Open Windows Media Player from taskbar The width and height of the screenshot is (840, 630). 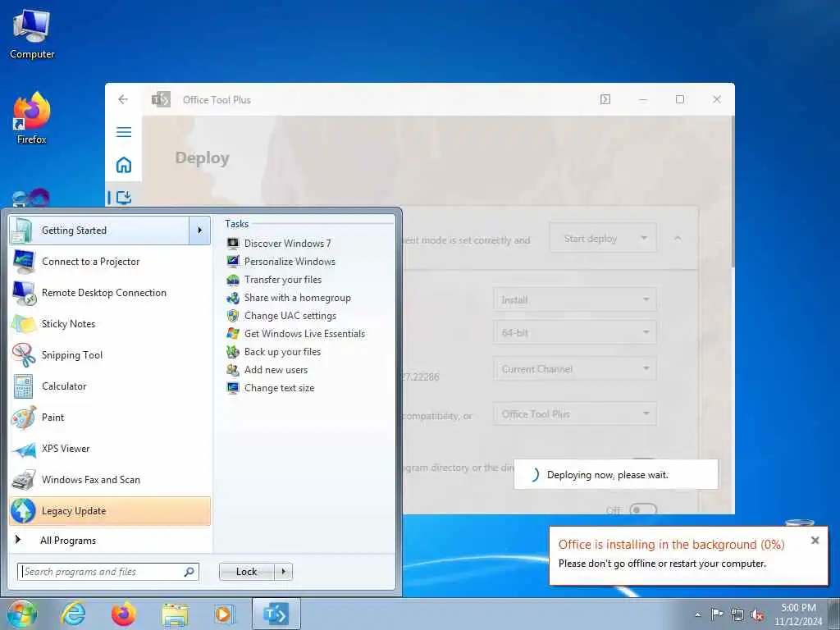point(224,614)
